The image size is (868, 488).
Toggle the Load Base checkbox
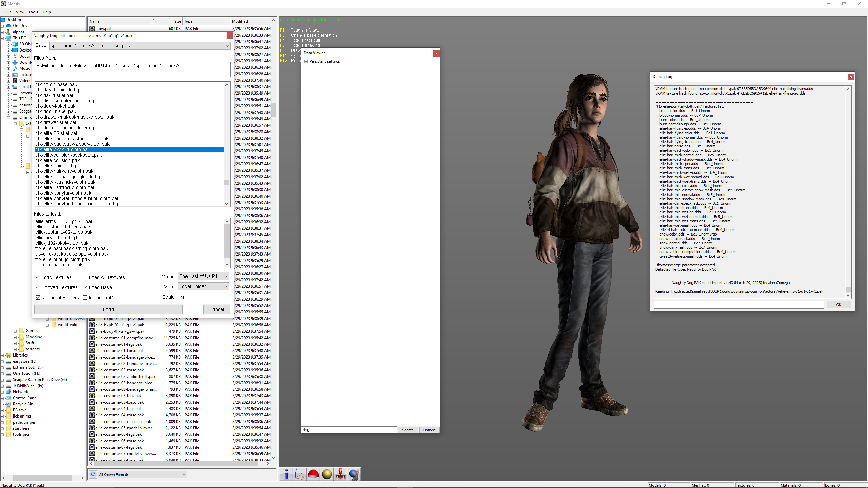click(85, 287)
